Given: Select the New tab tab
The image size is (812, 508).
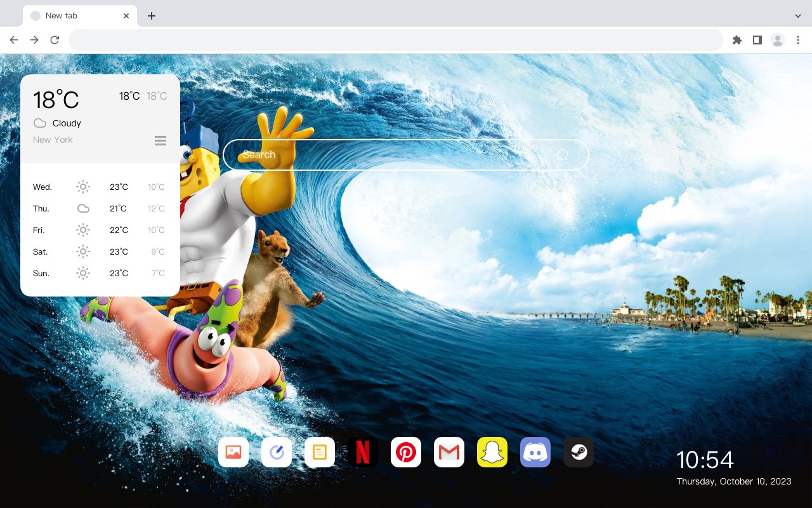Looking at the screenshot, I should point(79,16).
